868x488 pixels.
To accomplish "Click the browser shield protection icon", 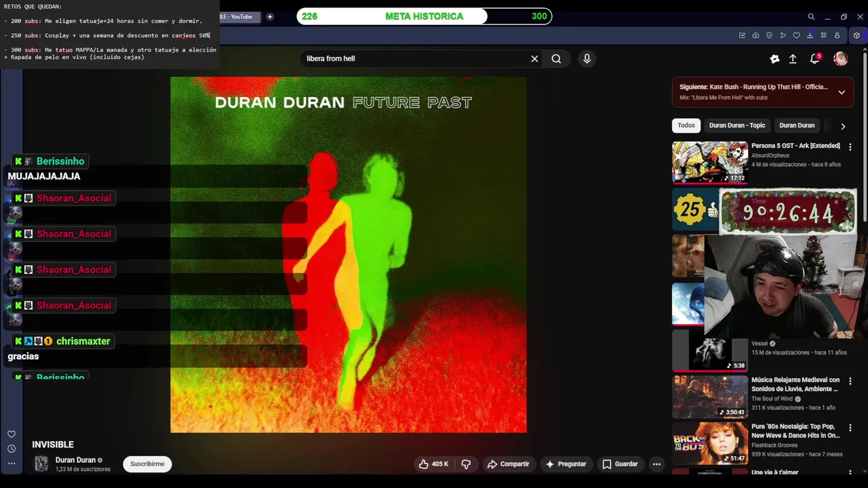I will pos(769,35).
